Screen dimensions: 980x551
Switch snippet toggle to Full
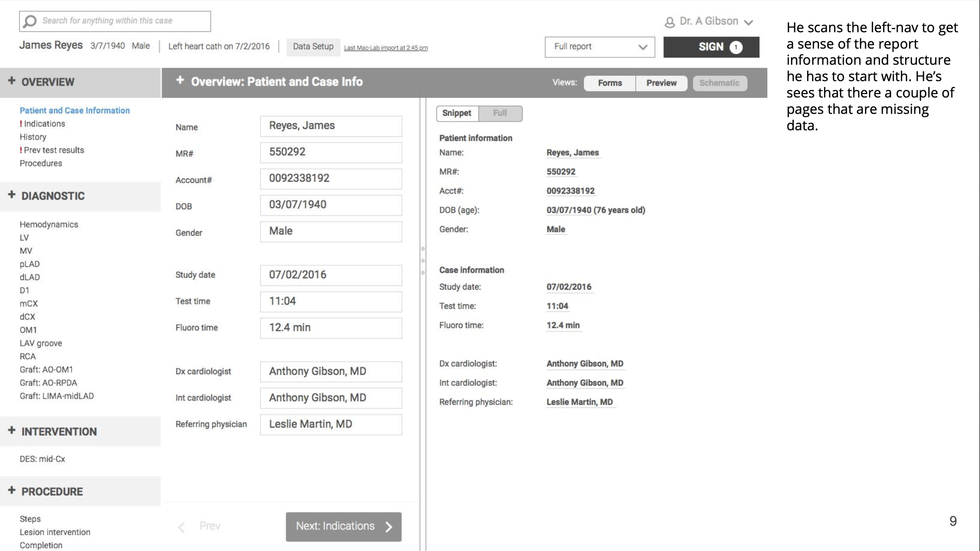500,113
